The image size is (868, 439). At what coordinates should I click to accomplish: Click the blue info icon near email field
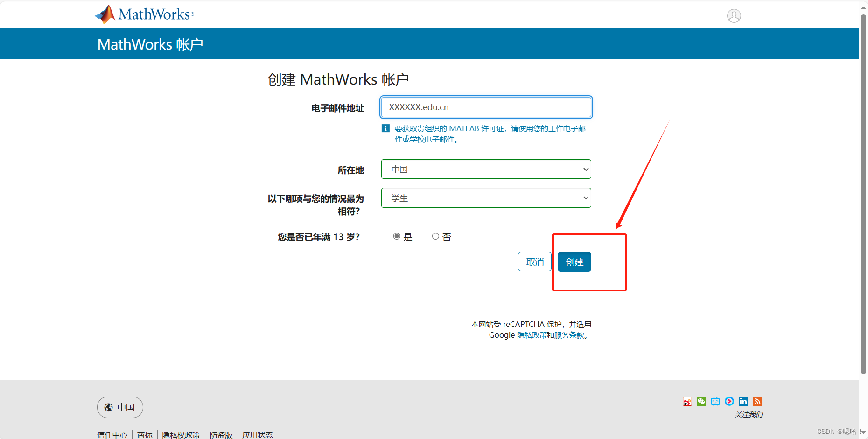(x=385, y=128)
